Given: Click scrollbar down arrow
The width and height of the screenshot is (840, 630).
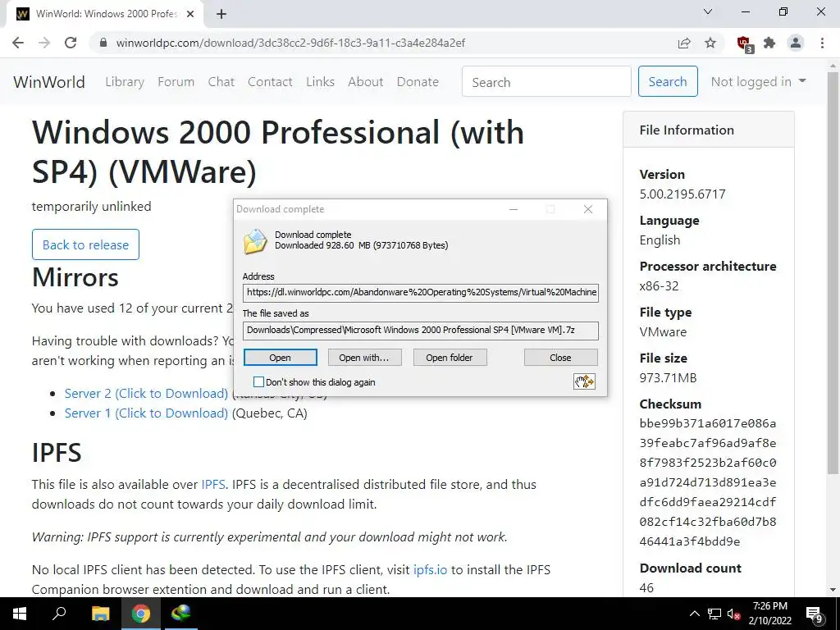Looking at the screenshot, I should click(x=833, y=590).
